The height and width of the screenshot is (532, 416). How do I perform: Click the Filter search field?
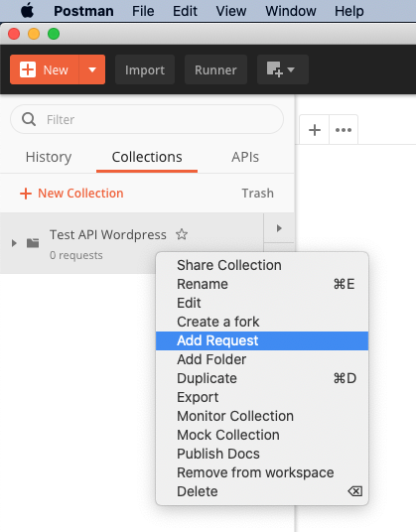tap(147, 119)
